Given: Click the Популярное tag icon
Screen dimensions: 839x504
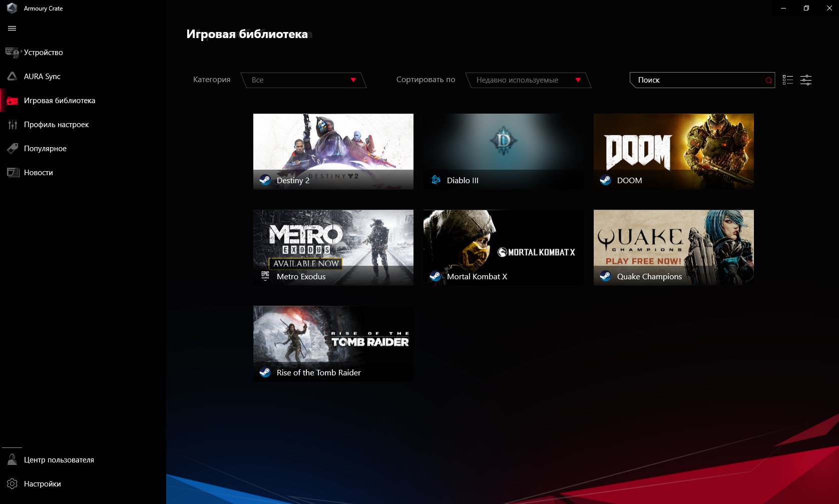Looking at the screenshot, I should [13, 148].
